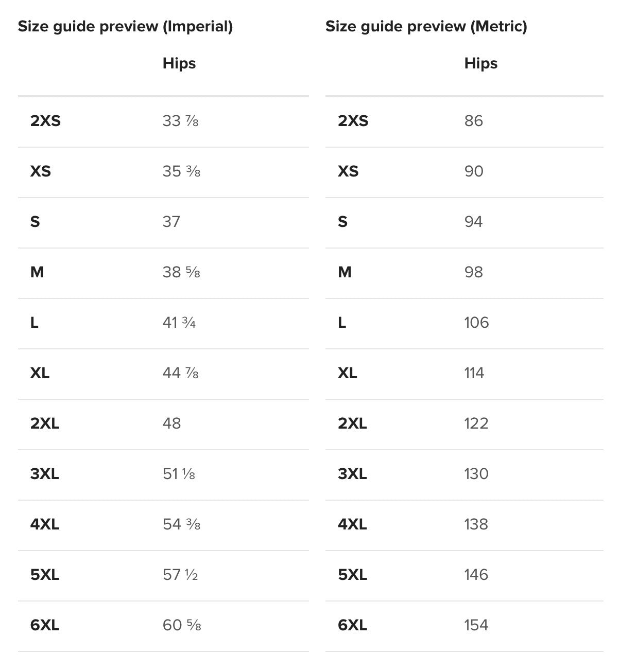620x672 pixels.
Task: Select the S row label in Metric table
Action: click(343, 222)
